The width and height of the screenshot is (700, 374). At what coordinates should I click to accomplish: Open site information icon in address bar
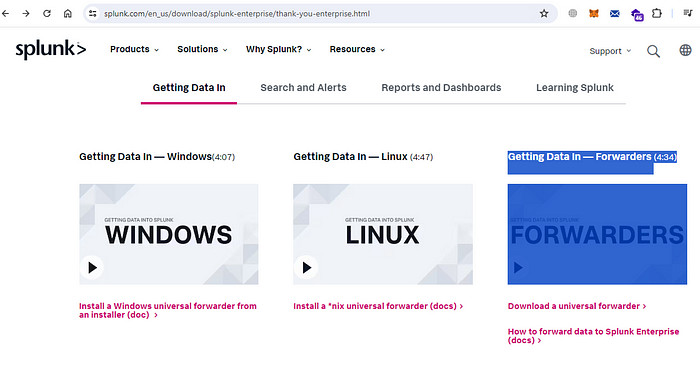[x=92, y=13]
